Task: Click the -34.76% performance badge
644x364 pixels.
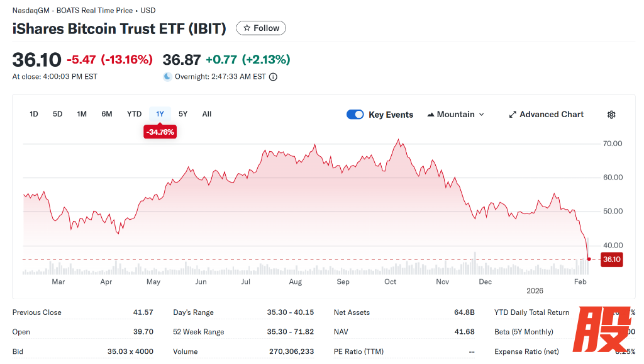Action: [x=160, y=132]
